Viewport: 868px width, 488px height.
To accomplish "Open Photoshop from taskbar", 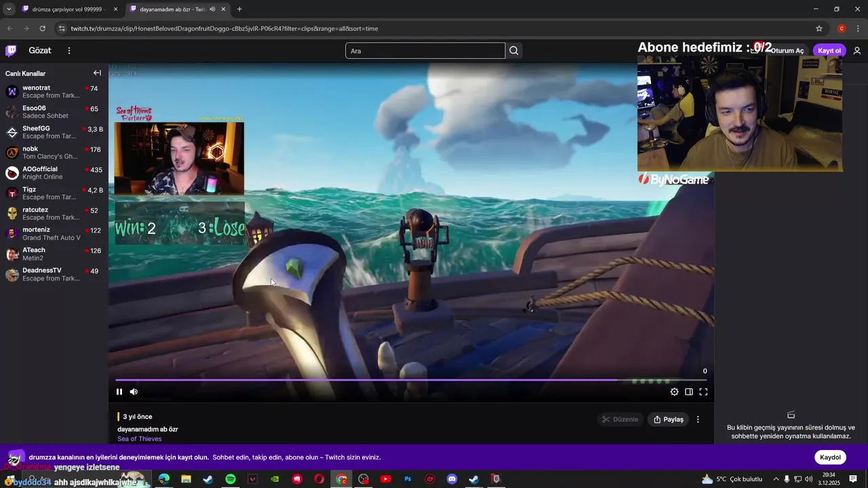I will [x=408, y=479].
